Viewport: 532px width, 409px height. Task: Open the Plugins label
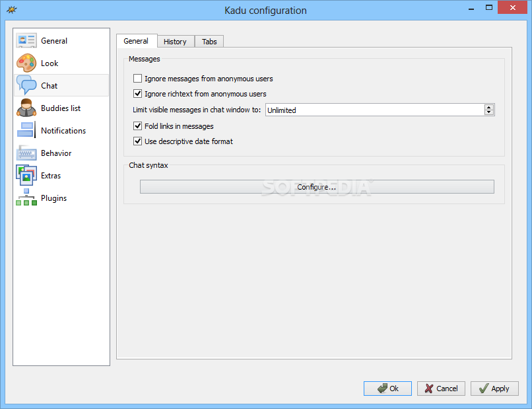[54, 198]
